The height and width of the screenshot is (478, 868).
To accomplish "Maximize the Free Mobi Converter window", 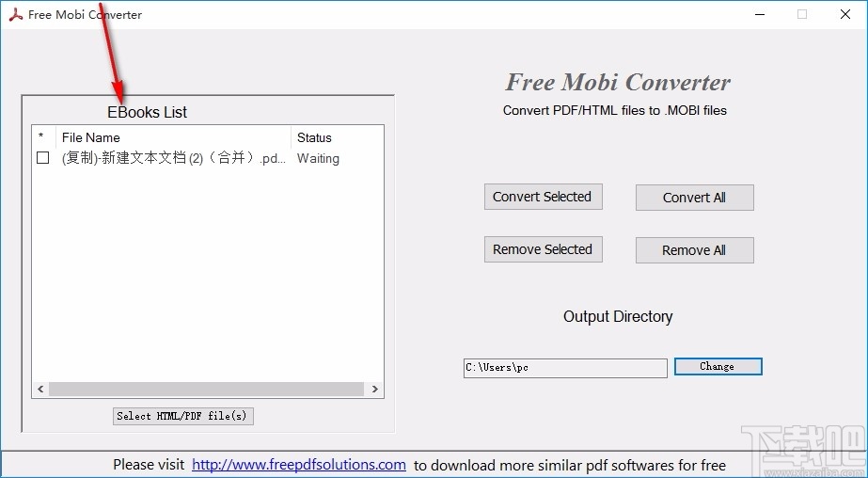I will [801, 14].
